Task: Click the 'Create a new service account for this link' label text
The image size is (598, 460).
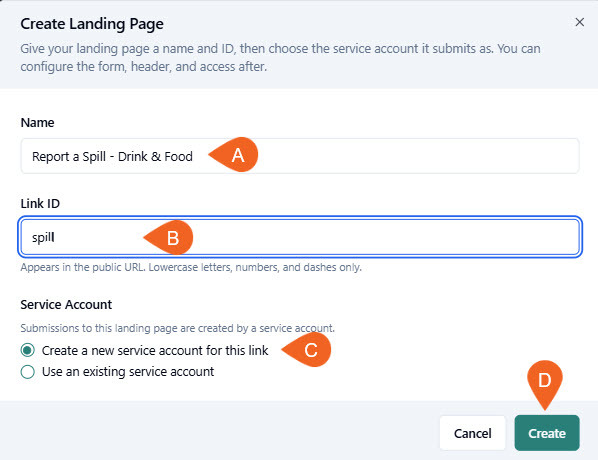Action: pyautogui.click(x=155, y=350)
